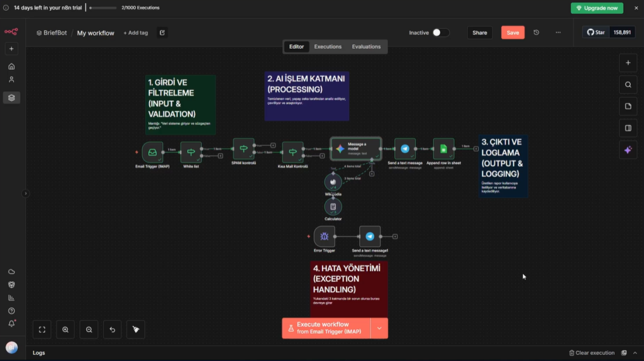Click the tidy up nodes broom icon

(135, 329)
